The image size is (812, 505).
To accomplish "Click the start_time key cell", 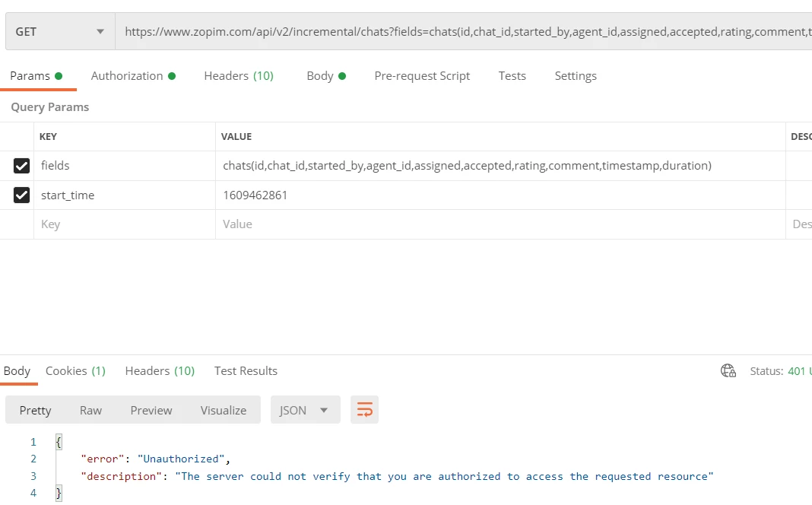I will point(124,195).
